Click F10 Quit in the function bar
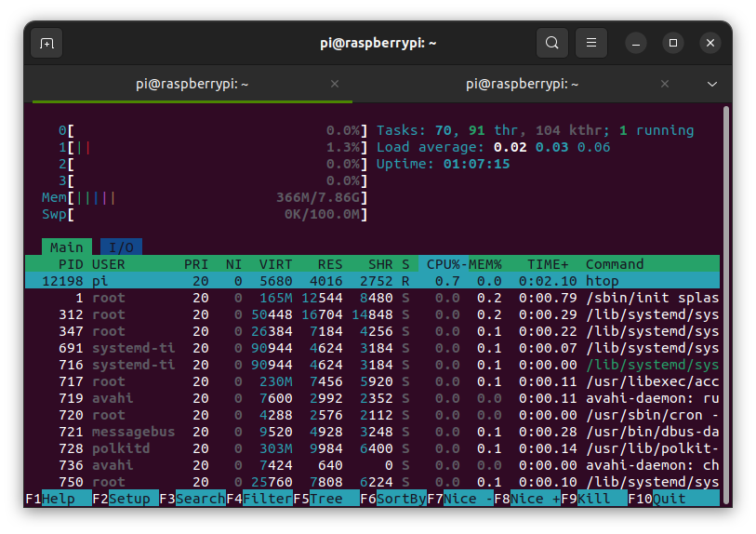The width and height of the screenshot is (756, 534). click(x=673, y=499)
